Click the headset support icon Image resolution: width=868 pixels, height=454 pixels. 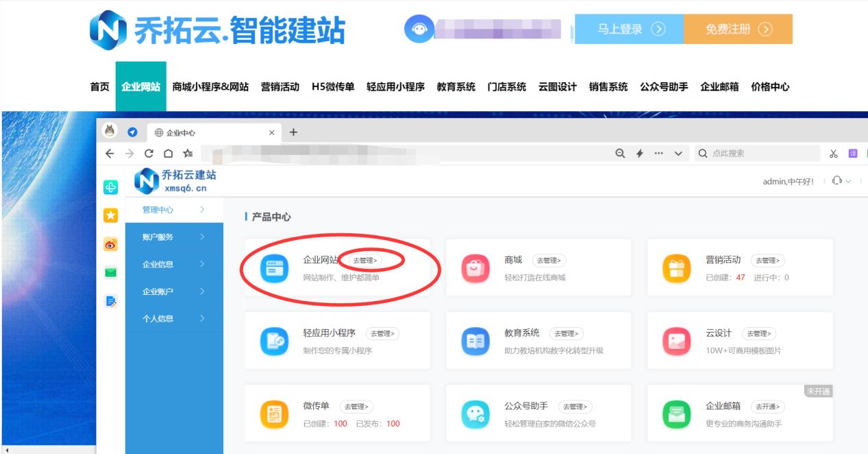pyautogui.click(x=836, y=180)
